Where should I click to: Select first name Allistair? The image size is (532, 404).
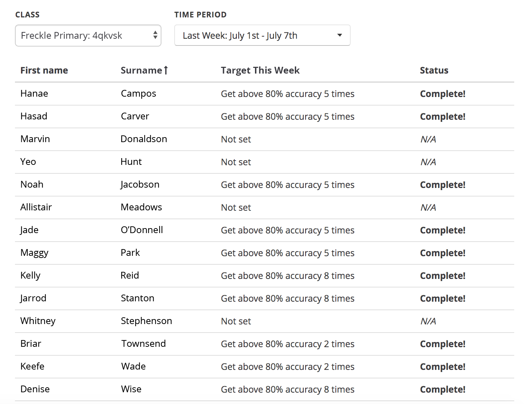[36, 207]
